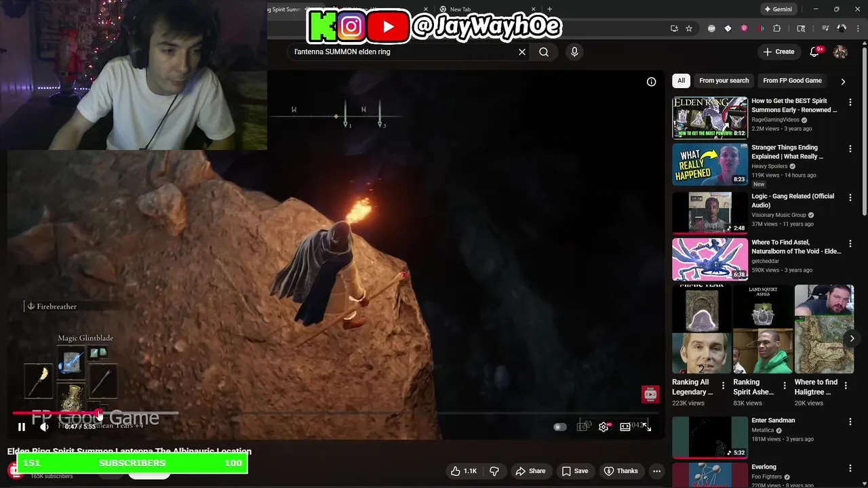Select the All filter chip
This screenshot has width=868, height=488.
(682, 81)
